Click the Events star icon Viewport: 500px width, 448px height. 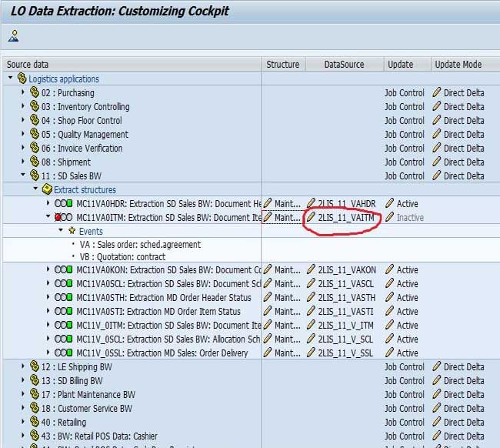(72, 230)
